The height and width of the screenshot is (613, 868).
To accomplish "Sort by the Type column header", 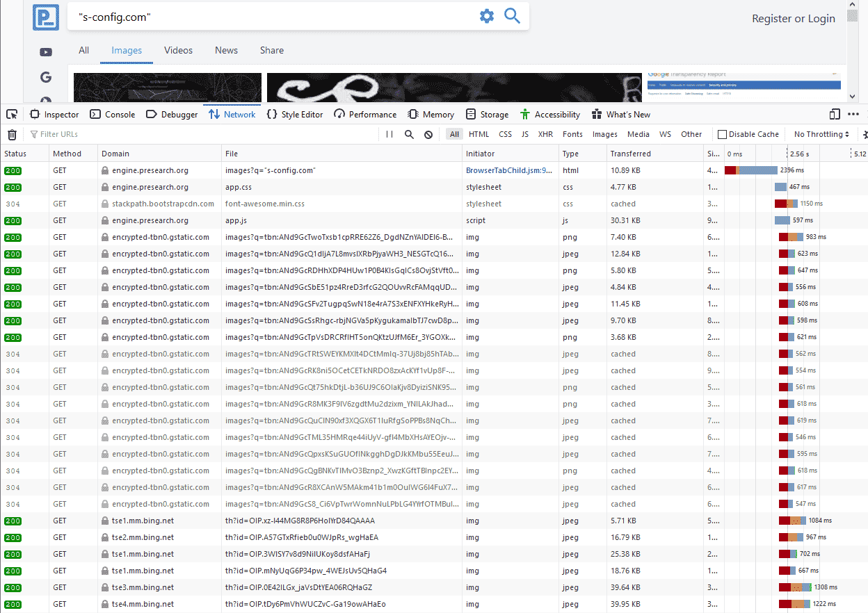I will (x=583, y=154).
